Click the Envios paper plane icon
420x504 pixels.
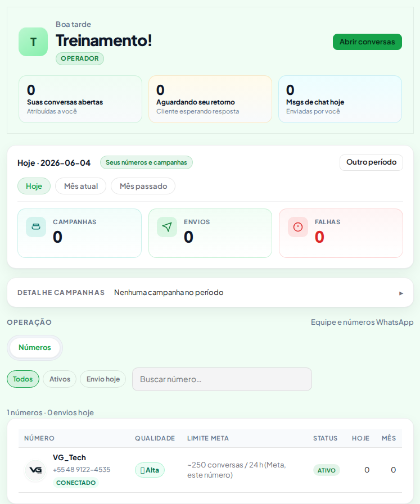tap(167, 227)
